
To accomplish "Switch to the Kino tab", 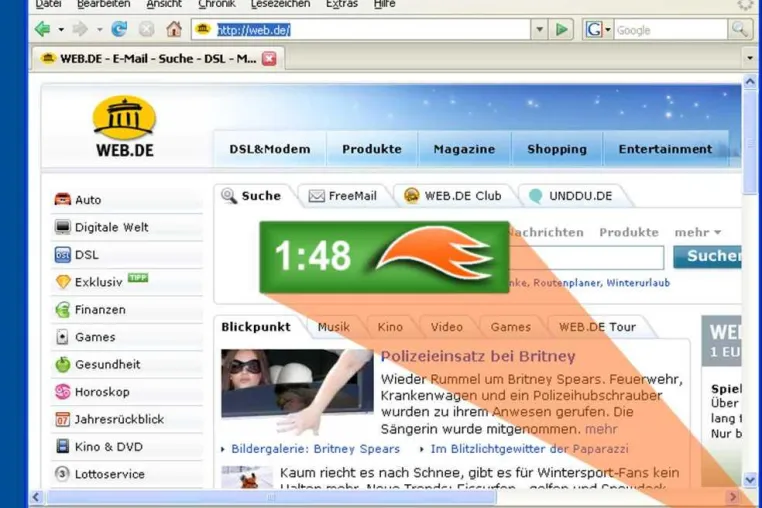I will (x=390, y=327).
